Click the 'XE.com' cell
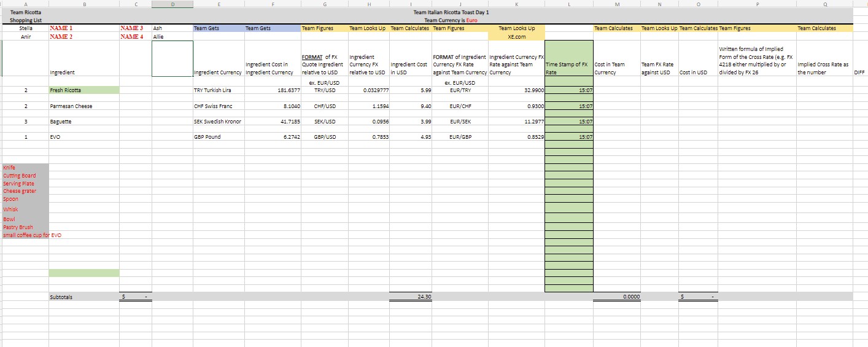This screenshot has height=347, width=868. (x=516, y=36)
